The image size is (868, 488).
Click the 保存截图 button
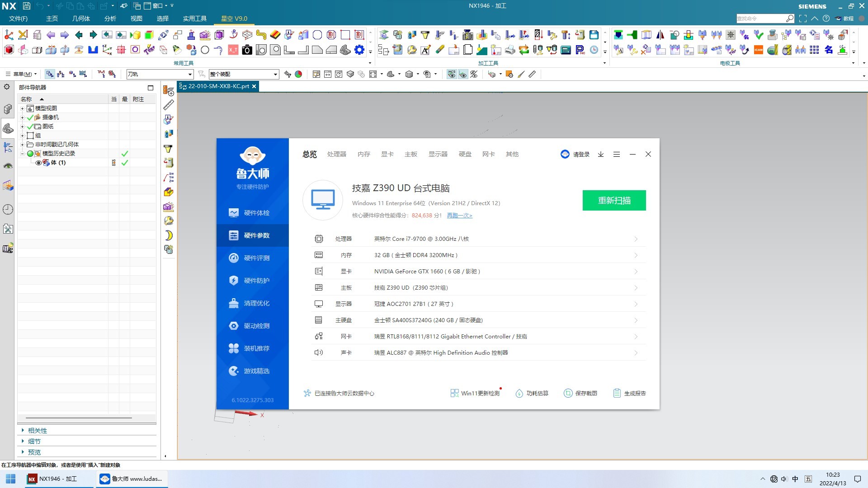coord(580,394)
